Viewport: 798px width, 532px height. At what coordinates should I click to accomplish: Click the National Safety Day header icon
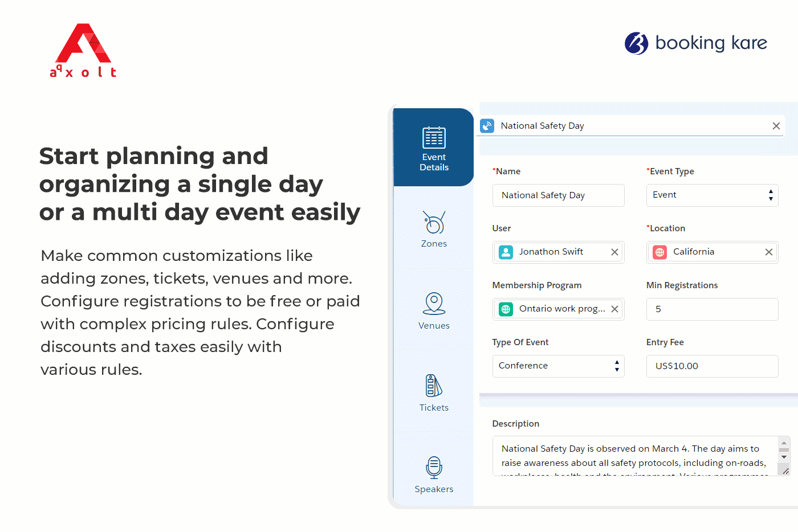(487, 126)
